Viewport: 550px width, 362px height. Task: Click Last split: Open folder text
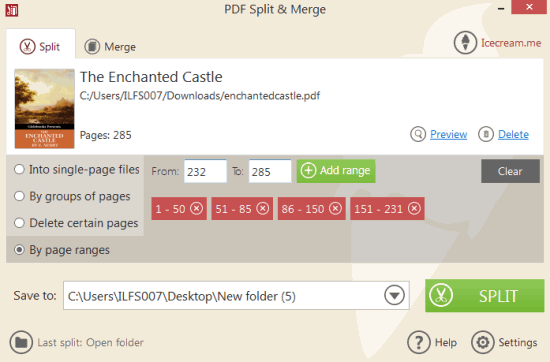coord(90,342)
